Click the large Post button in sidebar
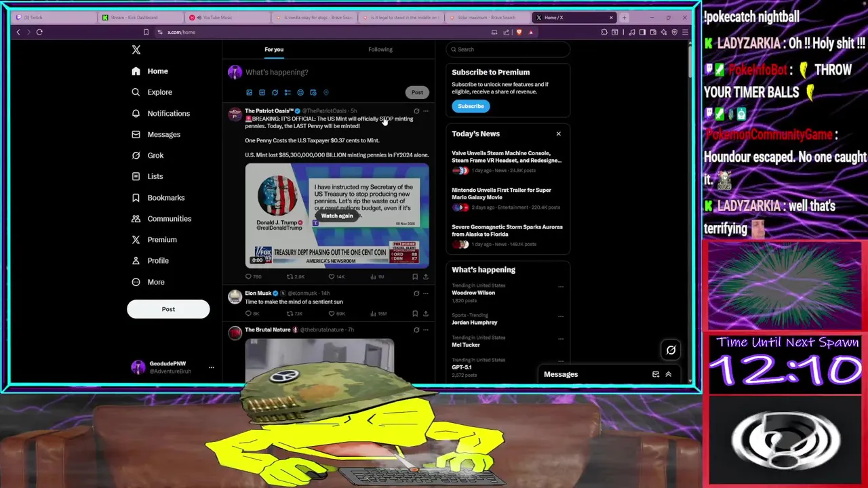Viewport: 868px width, 488px height. (168, 309)
